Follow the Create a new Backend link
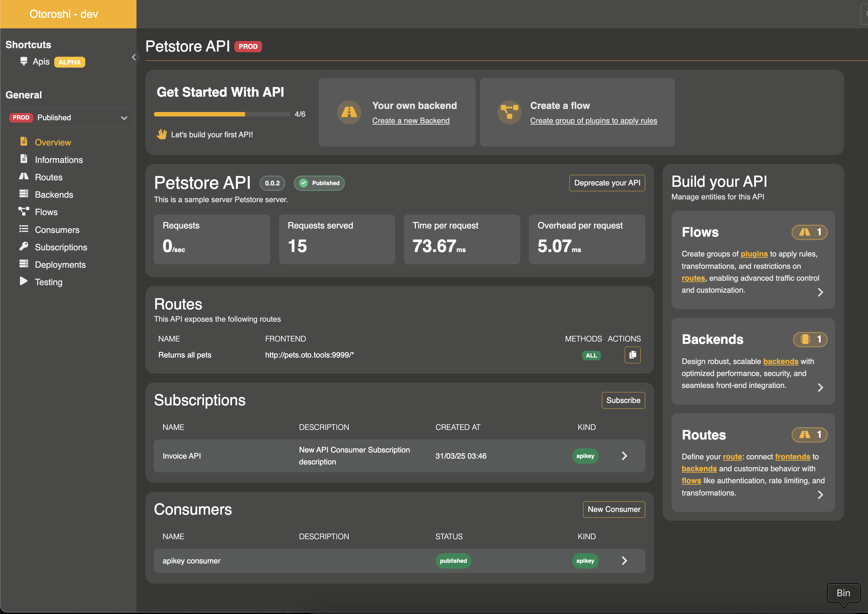The height and width of the screenshot is (614, 868). click(410, 121)
